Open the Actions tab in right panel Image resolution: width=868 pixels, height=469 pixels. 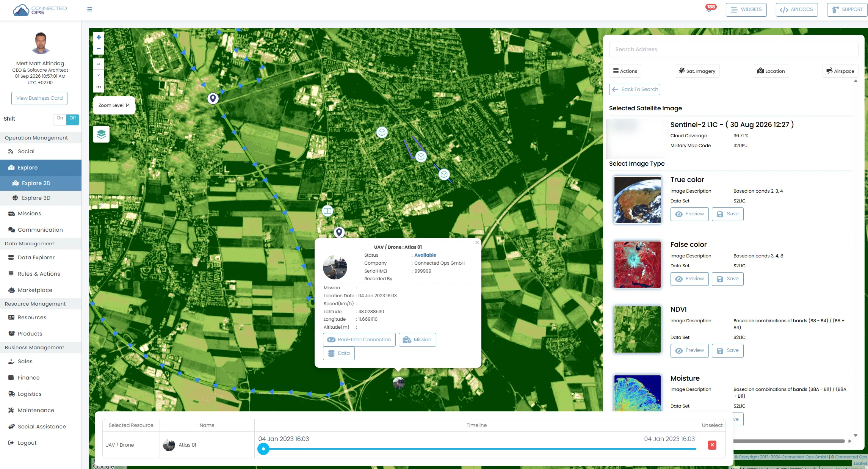[625, 71]
